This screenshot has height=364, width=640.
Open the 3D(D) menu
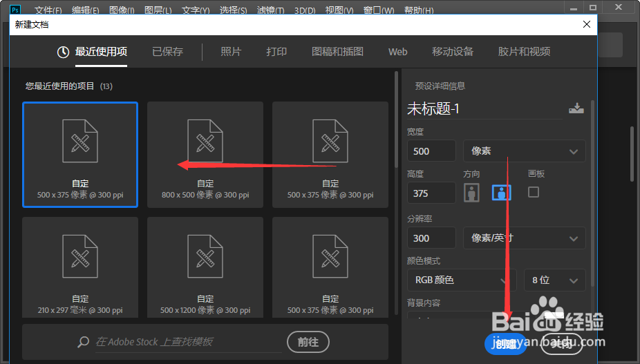[305, 10]
